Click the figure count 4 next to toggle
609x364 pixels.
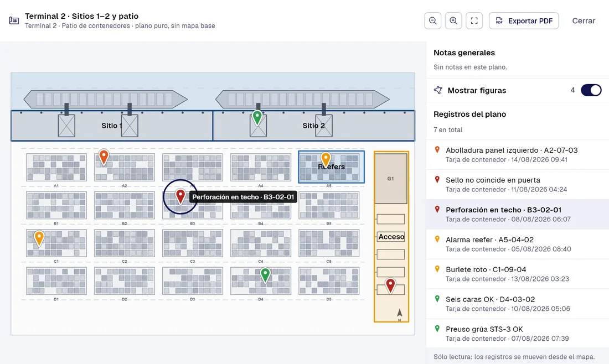pos(572,90)
